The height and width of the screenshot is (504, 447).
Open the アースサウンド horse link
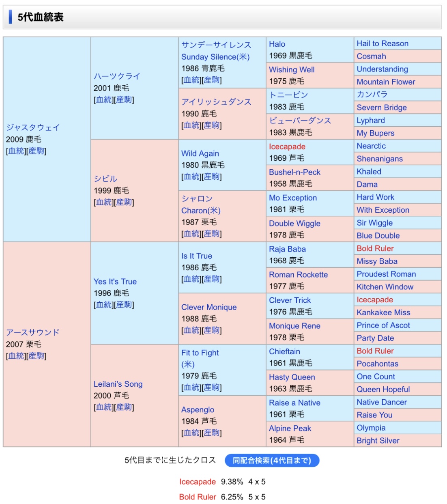(33, 332)
